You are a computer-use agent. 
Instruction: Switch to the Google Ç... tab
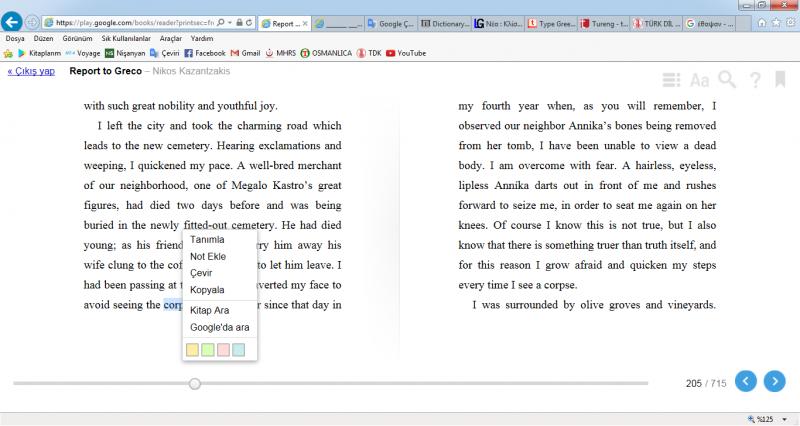(391, 23)
